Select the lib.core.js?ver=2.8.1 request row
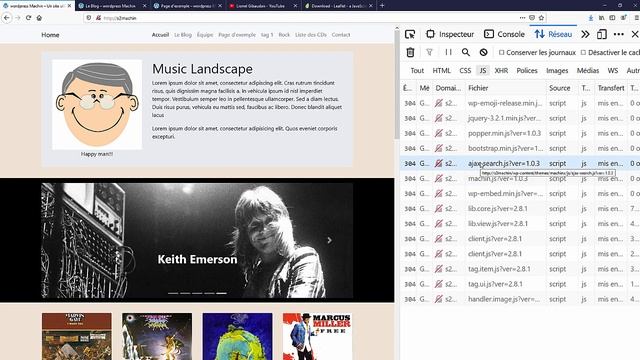This screenshot has height=360, width=640. click(520, 209)
